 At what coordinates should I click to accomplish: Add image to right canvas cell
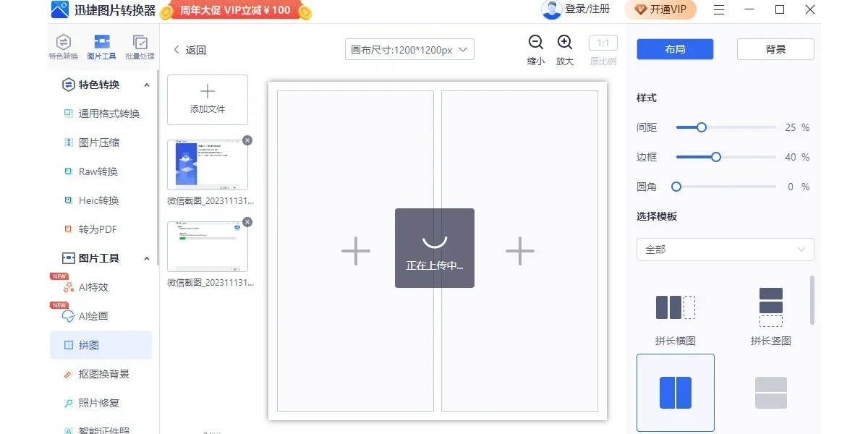(x=520, y=251)
